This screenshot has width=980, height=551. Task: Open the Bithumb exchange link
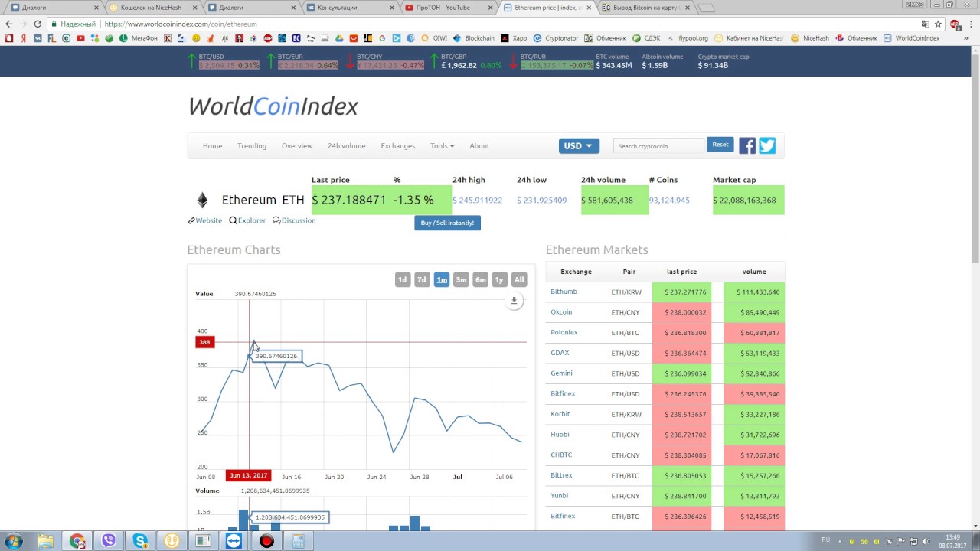pyautogui.click(x=563, y=292)
